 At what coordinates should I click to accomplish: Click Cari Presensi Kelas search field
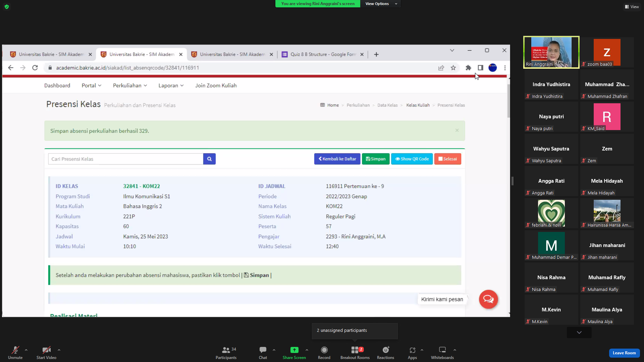point(126,159)
